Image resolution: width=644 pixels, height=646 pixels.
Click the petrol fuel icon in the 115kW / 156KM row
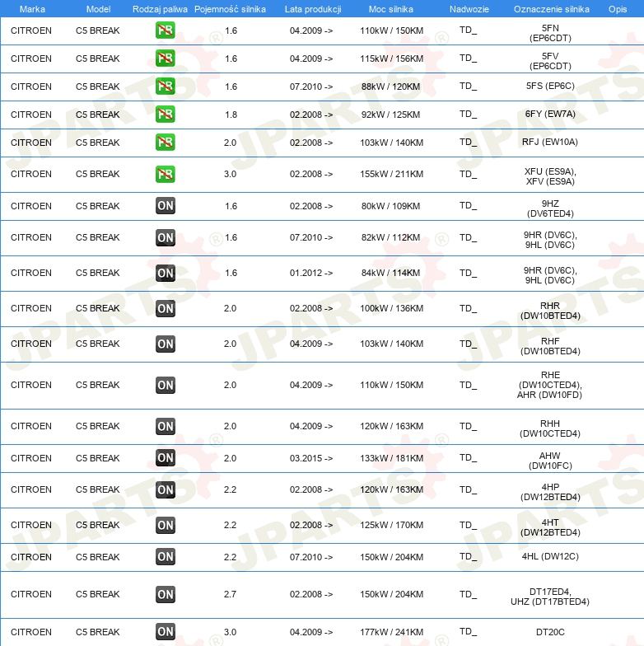pyautogui.click(x=165, y=58)
